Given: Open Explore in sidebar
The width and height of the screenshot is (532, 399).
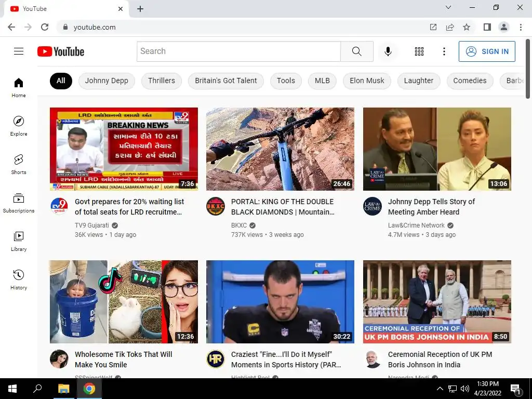Looking at the screenshot, I should 19,126.
